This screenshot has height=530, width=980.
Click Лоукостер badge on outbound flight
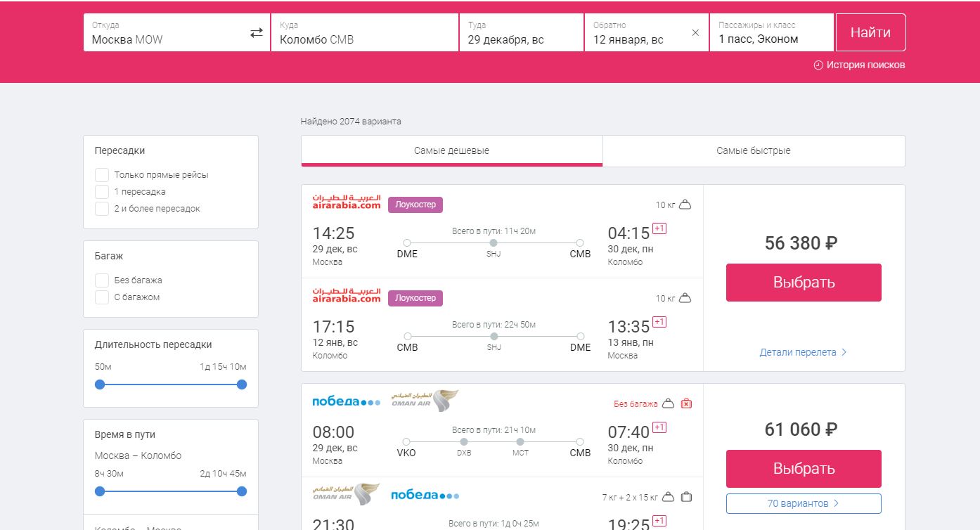(415, 205)
